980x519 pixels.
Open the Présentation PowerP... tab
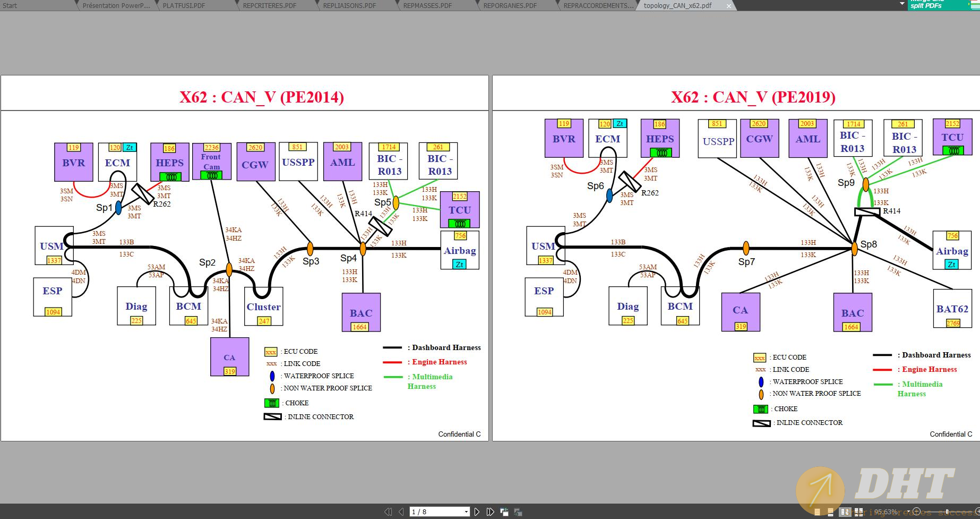116,6
